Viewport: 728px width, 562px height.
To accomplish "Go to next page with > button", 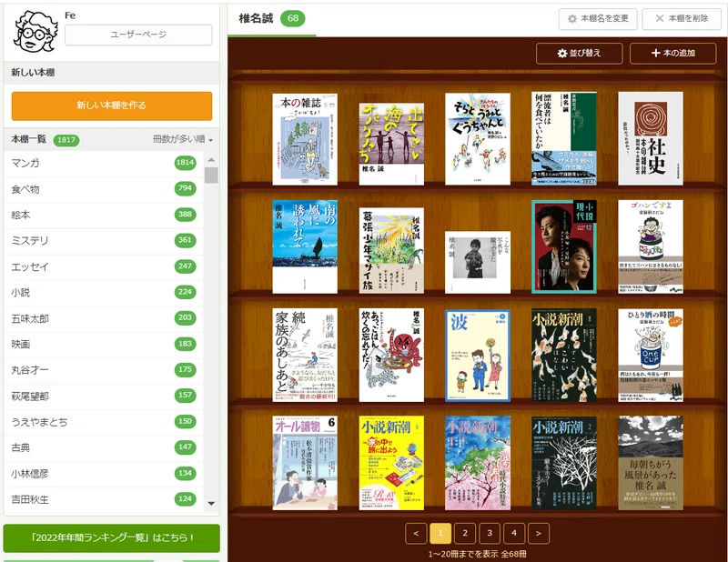I will (x=539, y=533).
